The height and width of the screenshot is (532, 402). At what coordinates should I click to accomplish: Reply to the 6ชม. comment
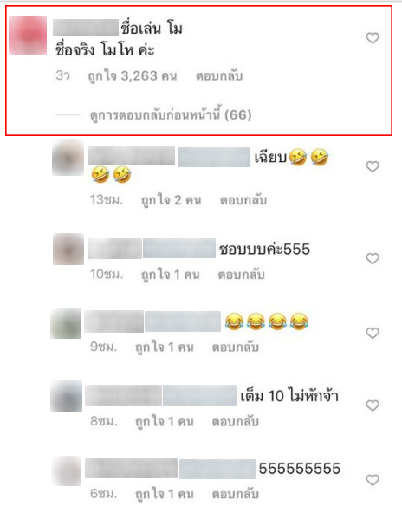[x=235, y=494]
